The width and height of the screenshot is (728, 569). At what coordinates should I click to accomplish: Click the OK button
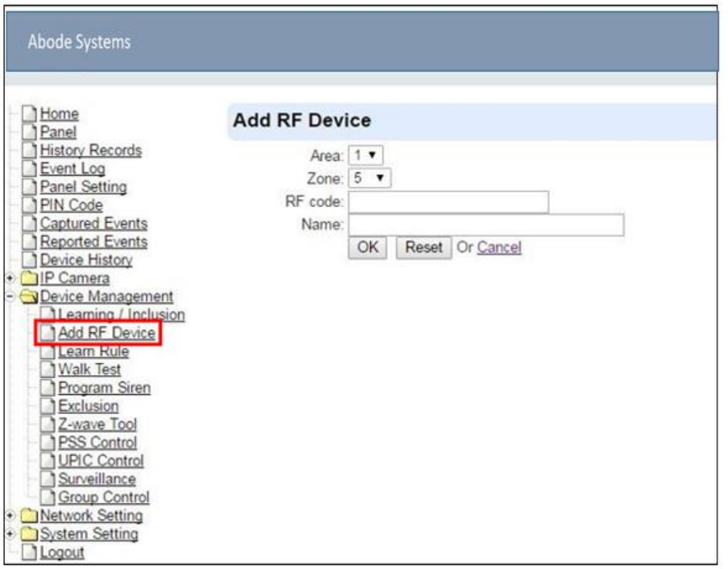(x=368, y=247)
